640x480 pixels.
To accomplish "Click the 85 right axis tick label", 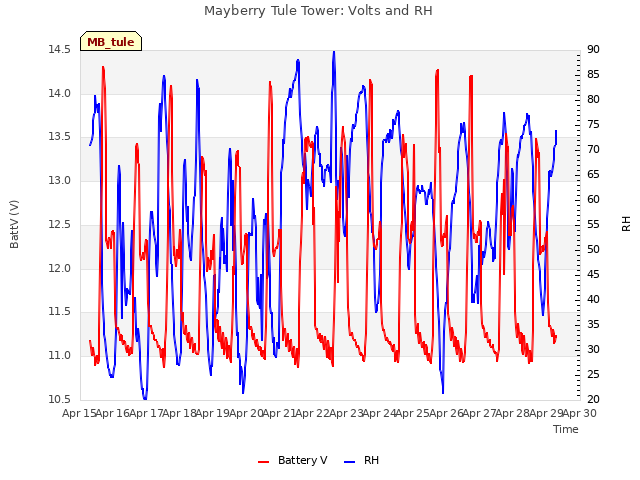I will [593, 74].
